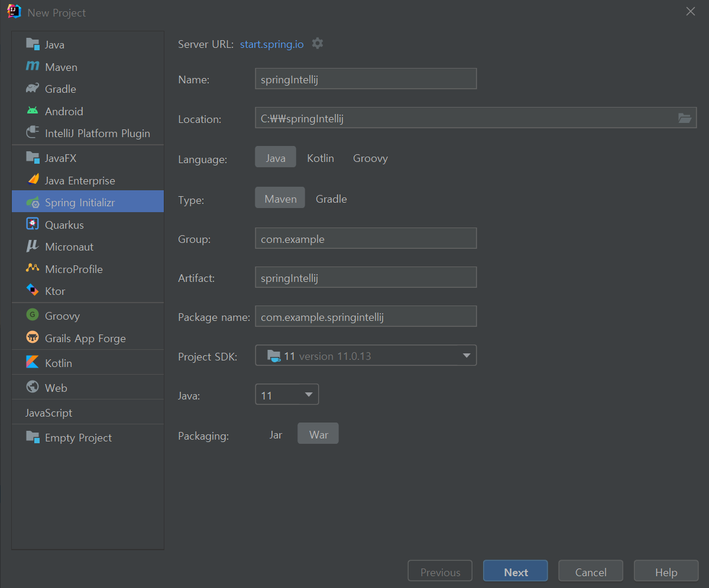Click the Previous button
The height and width of the screenshot is (588, 709).
point(440,571)
